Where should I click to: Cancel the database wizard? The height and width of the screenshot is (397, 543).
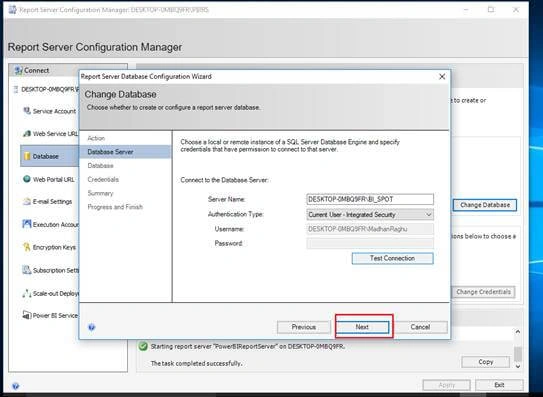pos(420,327)
